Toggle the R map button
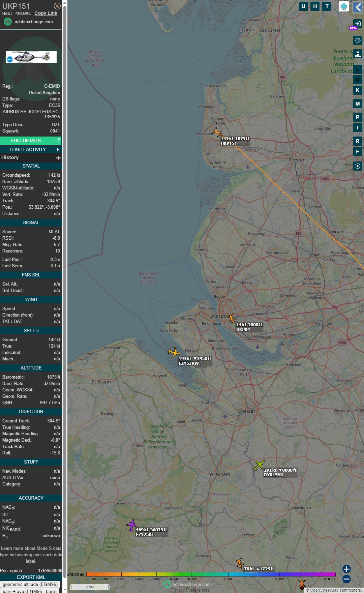 coord(358,141)
